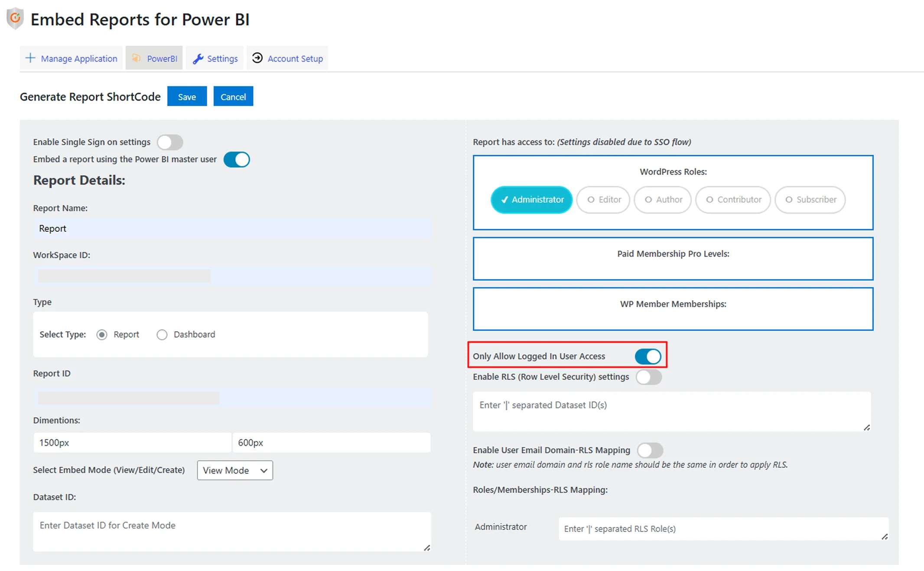Image resolution: width=924 pixels, height=571 pixels.
Task: Enable RLS Row Level Security settings toggle
Action: pyautogui.click(x=649, y=377)
